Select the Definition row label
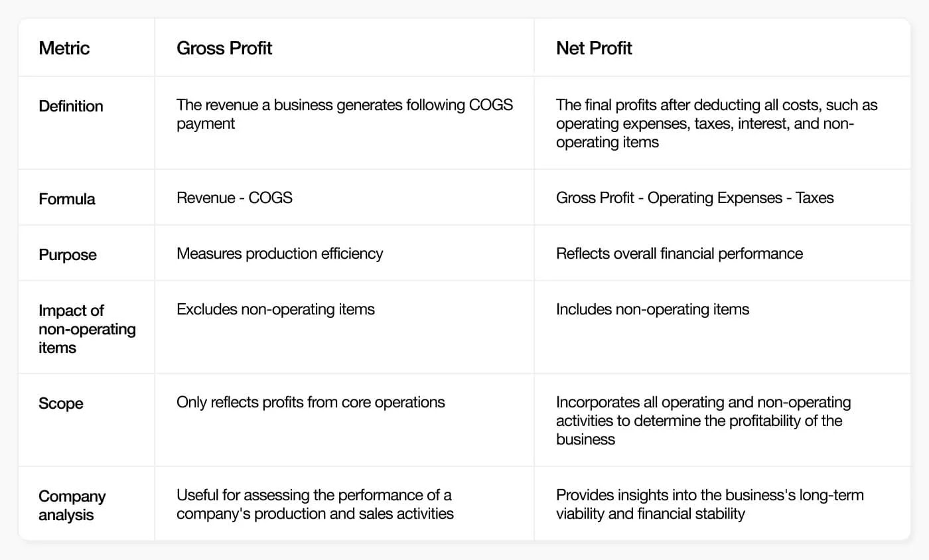This screenshot has width=929, height=560. coord(71,106)
